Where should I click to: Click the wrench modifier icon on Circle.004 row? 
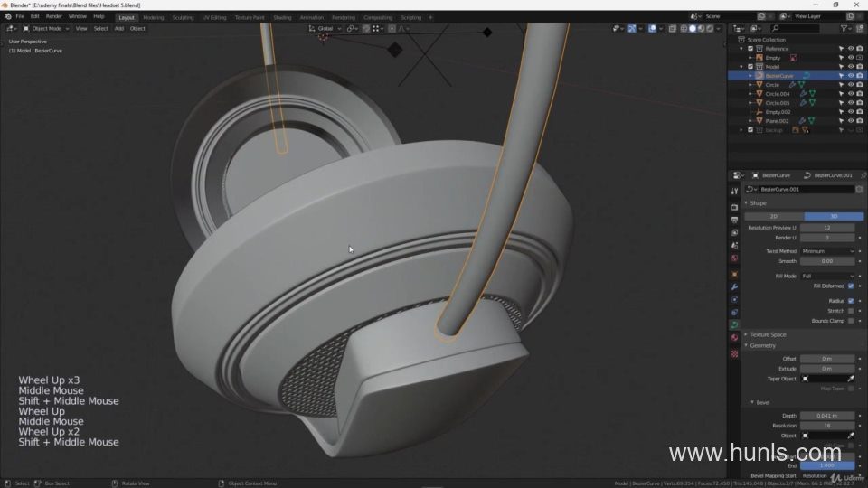pyautogui.click(x=803, y=94)
